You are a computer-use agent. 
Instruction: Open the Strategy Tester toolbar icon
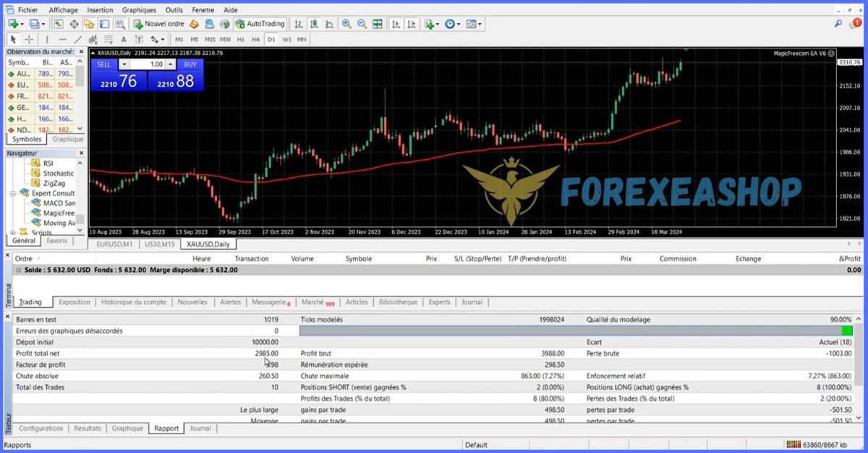point(120,24)
